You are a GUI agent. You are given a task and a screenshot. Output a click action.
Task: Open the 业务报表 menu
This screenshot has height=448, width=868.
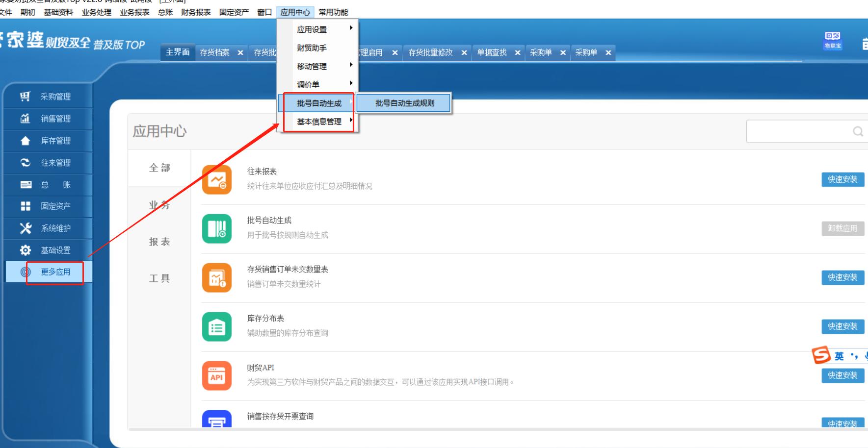coord(134,12)
